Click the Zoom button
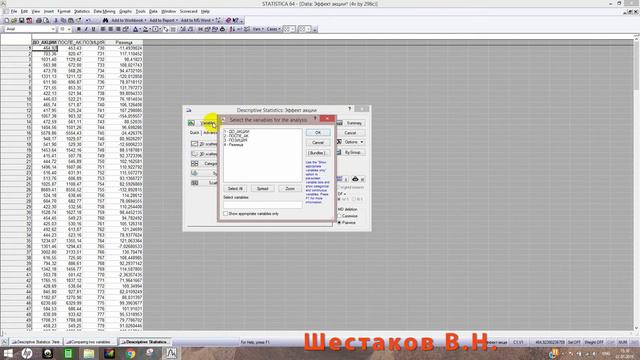The width and height of the screenshot is (640, 360). coord(290,189)
